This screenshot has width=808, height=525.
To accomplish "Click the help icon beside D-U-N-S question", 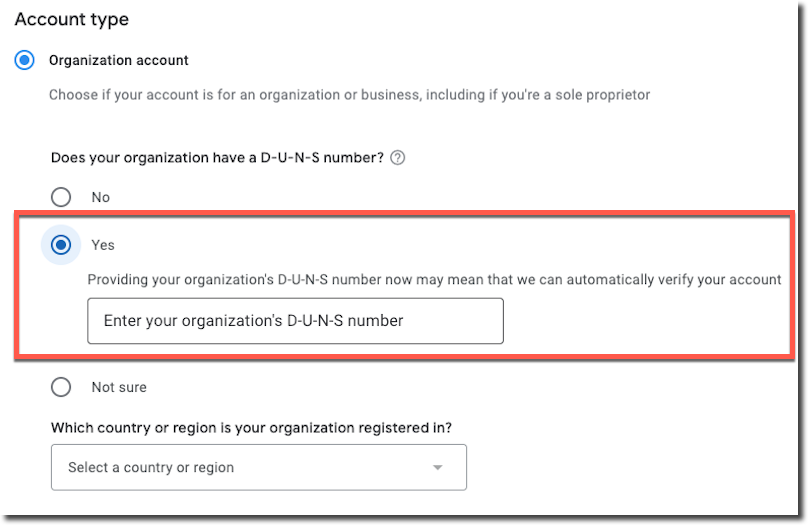I will tap(397, 158).
